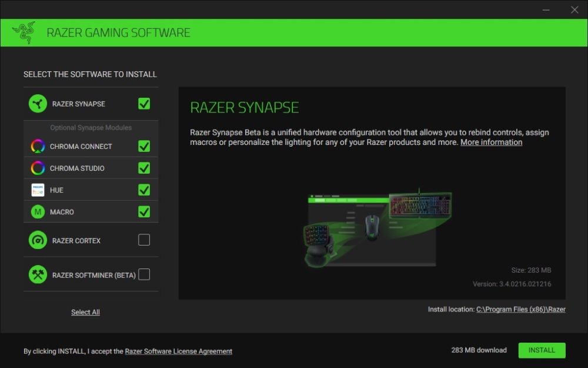The height and width of the screenshot is (368, 588).
Task: Uncheck the Macro module checkbox
Action: [x=144, y=211]
